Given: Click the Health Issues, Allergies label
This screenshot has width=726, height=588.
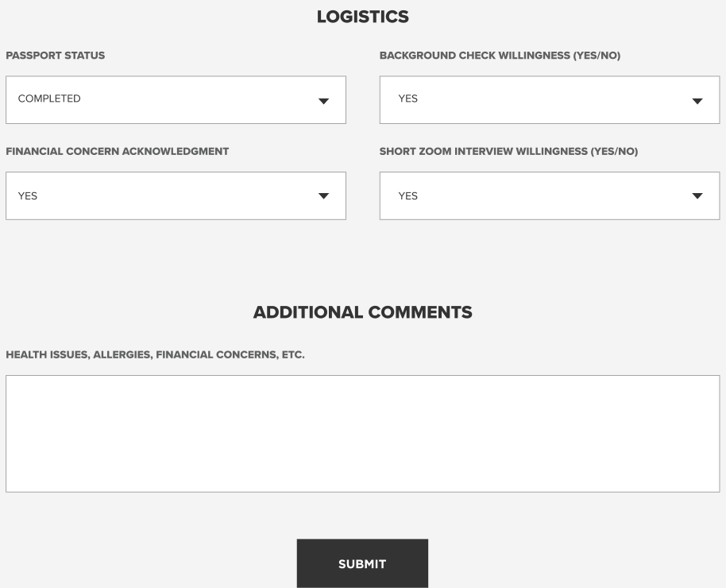Looking at the screenshot, I should [x=155, y=355].
